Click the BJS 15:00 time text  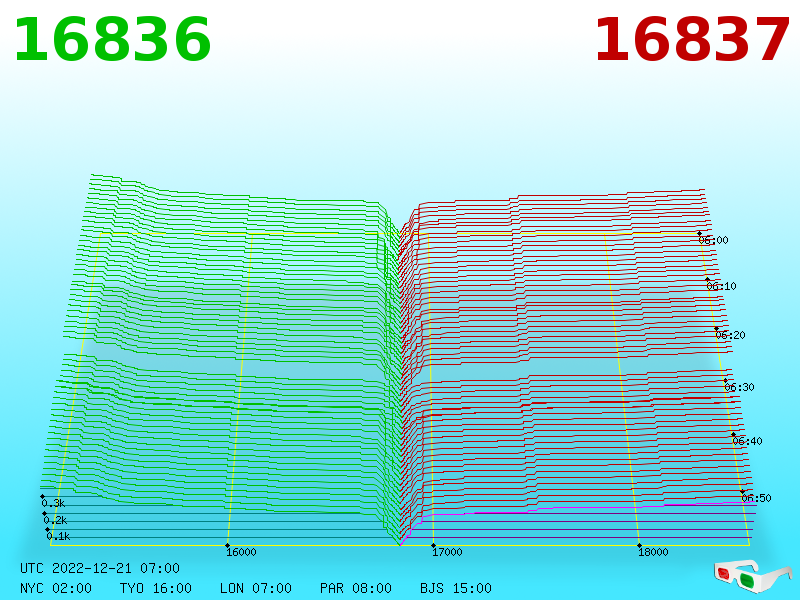[456, 588]
